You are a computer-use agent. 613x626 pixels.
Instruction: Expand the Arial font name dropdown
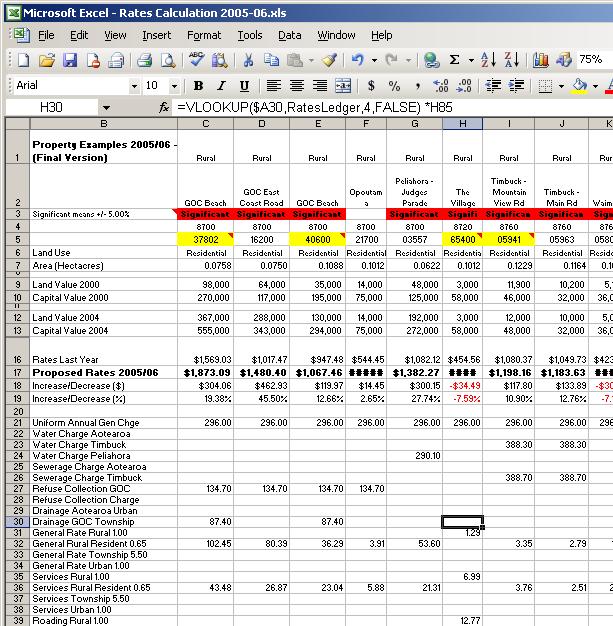click(134, 86)
